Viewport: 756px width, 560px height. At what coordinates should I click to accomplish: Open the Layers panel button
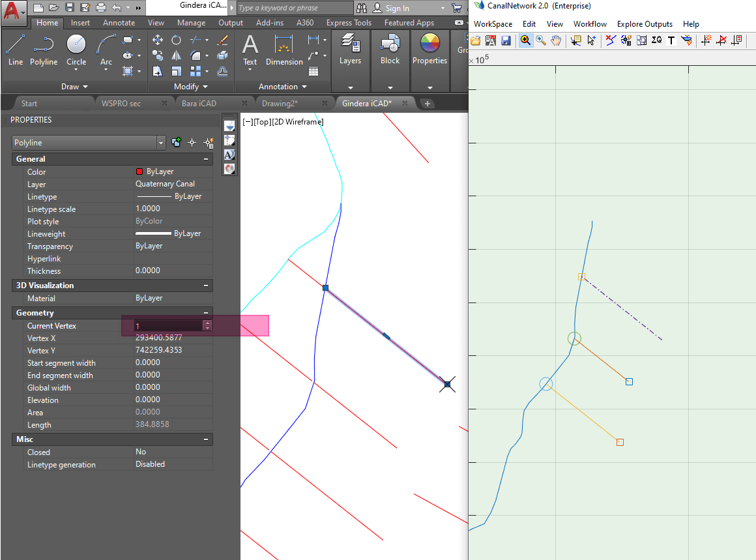pos(350,50)
